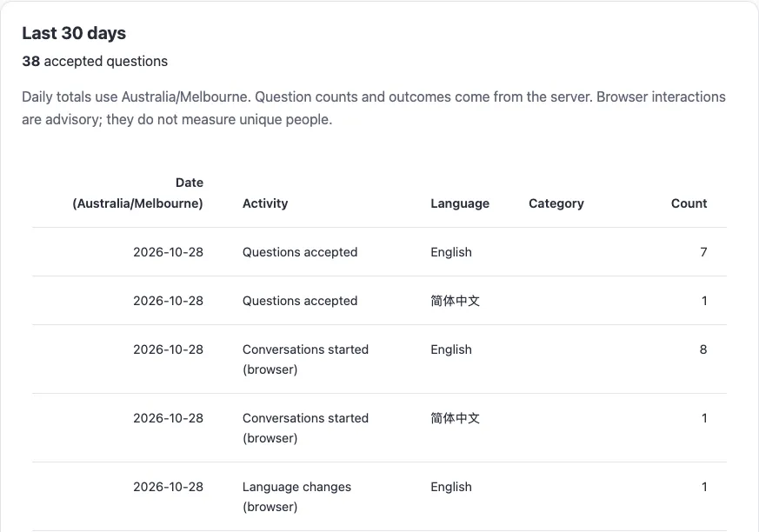Image resolution: width=759 pixels, height=532 pixels.
Task: Click the Australia/Melbourne daily totals description paragraph
Action: 374,108
